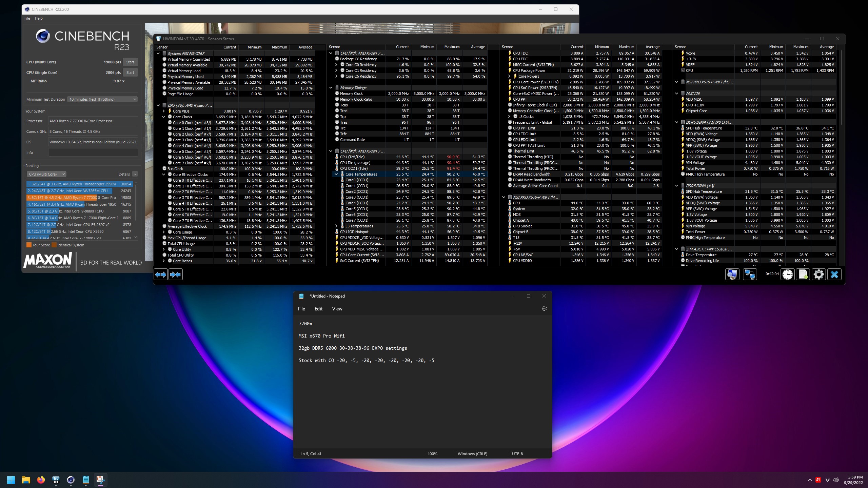Click the ranking Details label
Viewport: 868px width, 488px height.
(124, 174)
